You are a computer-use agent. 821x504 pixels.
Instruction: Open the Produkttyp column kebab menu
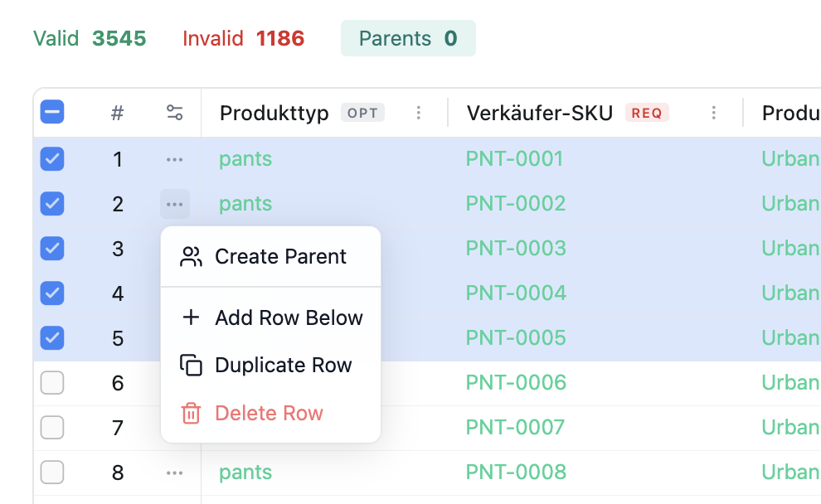(x=419, y=112)
